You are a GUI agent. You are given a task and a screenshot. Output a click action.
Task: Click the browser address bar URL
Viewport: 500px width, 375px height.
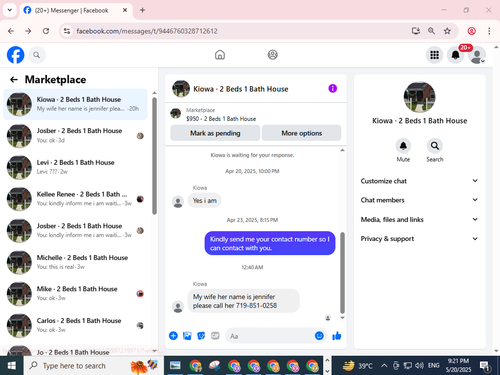[x=147, y=31]
